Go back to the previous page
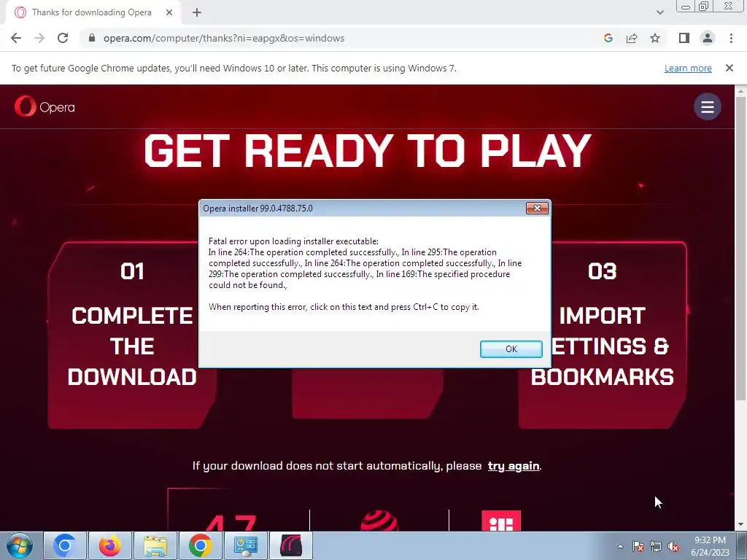This screenshot has width=747, height=560. tap(16, 38)
